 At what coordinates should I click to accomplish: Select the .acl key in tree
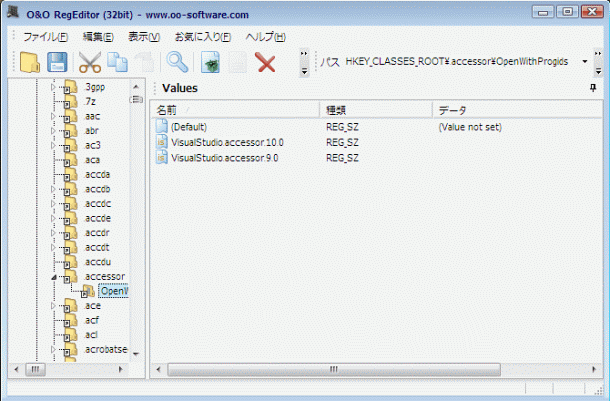point(91,335)
